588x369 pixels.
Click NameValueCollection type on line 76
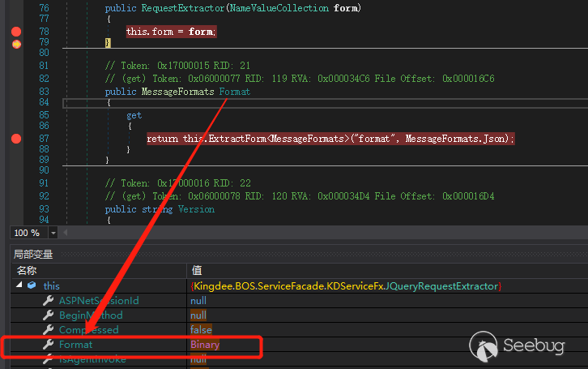[279, 8]
